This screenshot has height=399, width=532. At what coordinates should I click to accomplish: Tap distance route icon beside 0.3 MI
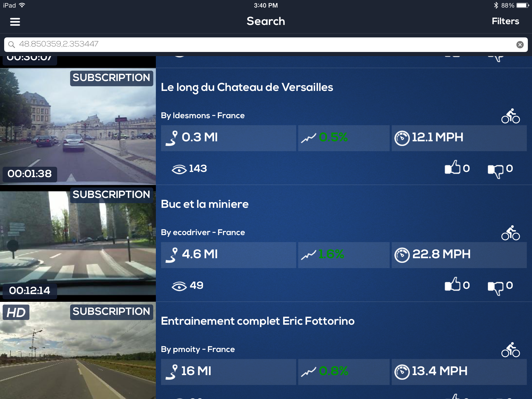(x=172, y=138)
